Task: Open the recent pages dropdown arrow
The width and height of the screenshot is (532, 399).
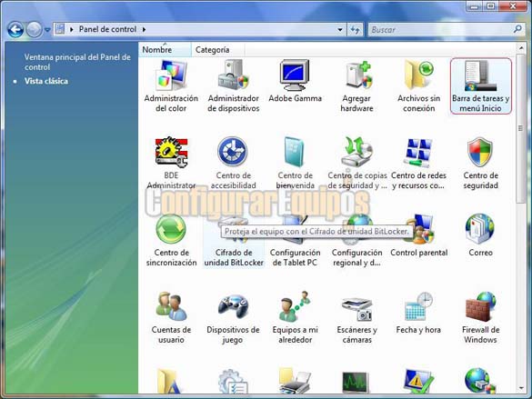Action: [x=47, y=30]
